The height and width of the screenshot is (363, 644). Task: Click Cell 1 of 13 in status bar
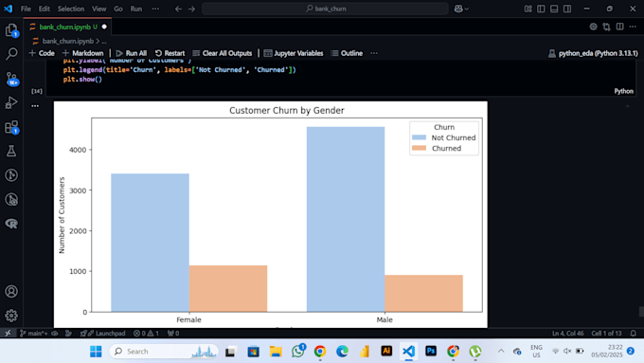pos(606,333)
